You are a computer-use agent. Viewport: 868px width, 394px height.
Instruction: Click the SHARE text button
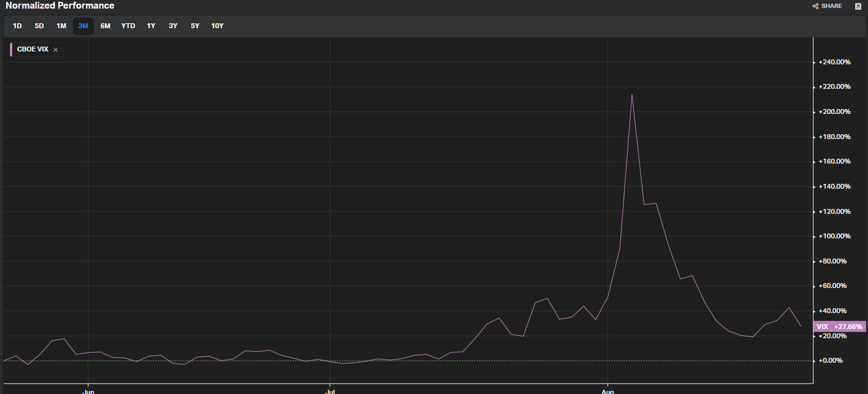tap(832, 6)
